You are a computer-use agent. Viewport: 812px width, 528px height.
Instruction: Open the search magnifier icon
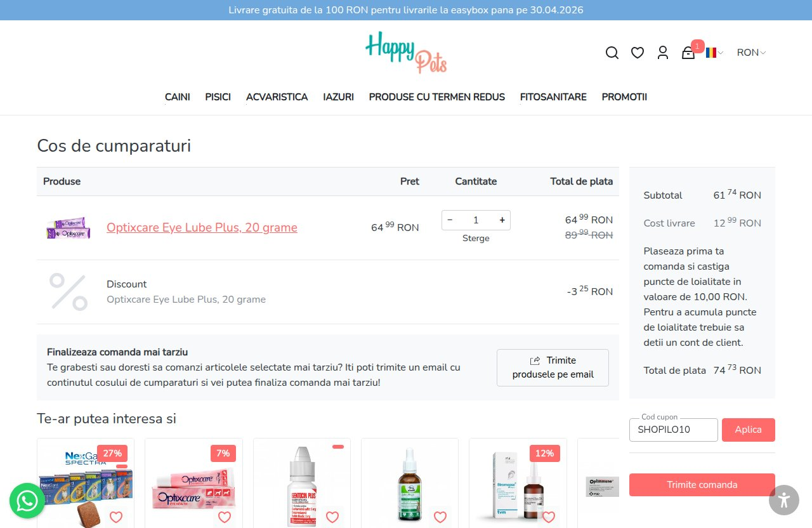(612, 53)
